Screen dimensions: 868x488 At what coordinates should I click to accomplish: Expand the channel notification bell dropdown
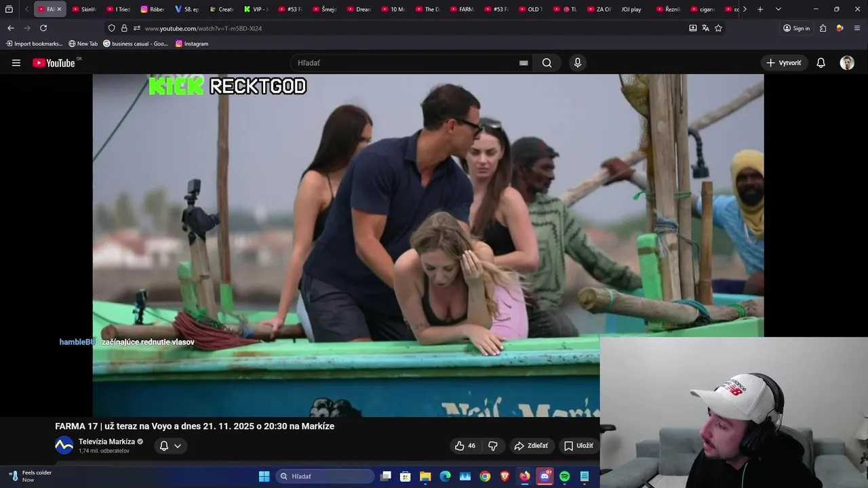(x=170, y=445)
